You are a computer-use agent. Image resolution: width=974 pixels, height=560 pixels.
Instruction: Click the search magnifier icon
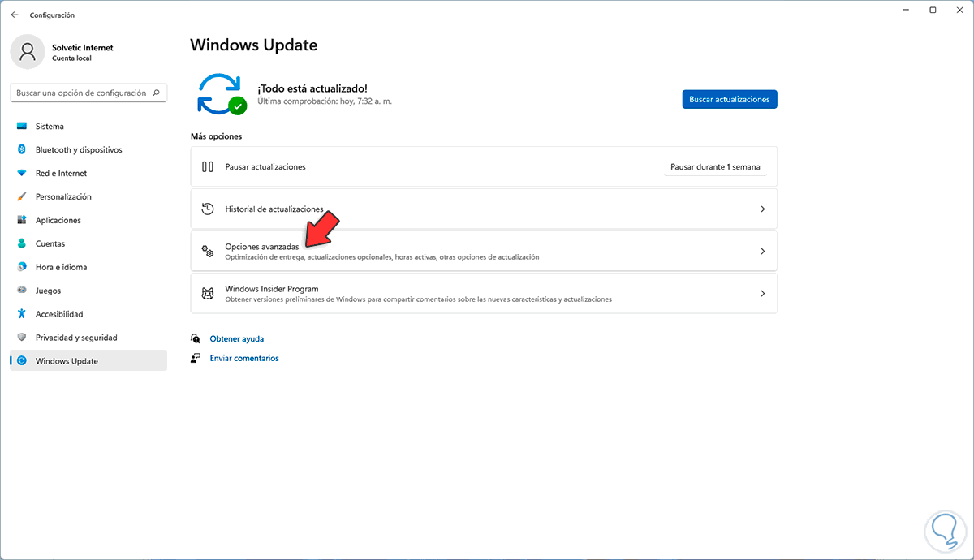tap(157, 93)
